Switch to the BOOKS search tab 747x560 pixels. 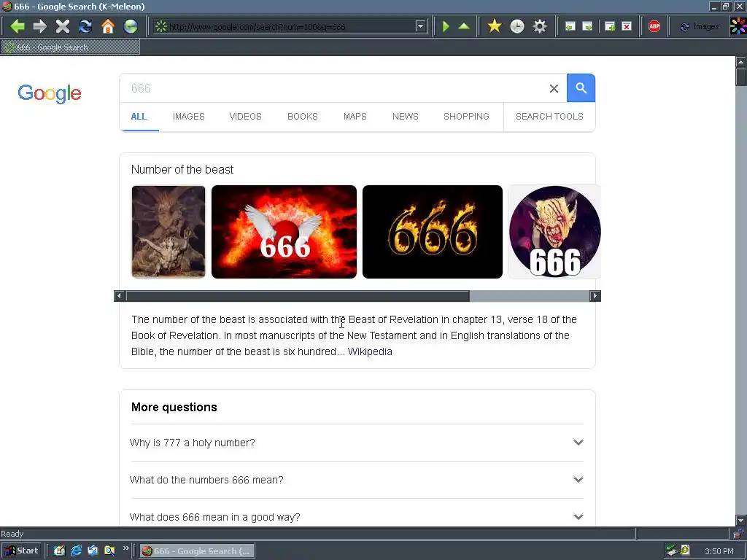[x=303, y=117]
